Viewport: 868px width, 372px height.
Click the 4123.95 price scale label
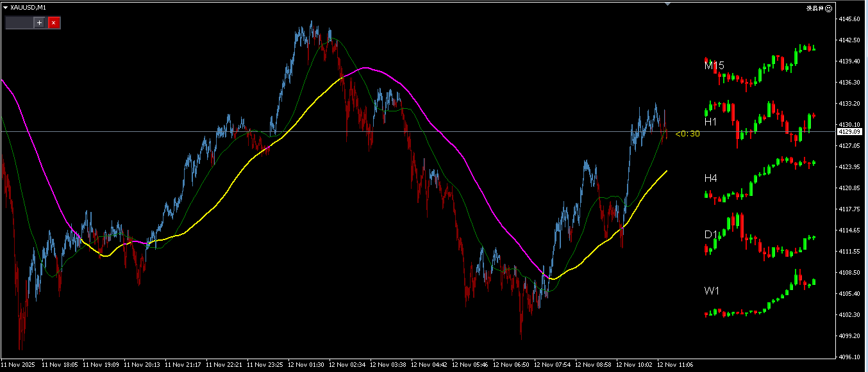[x=849, y=166]
